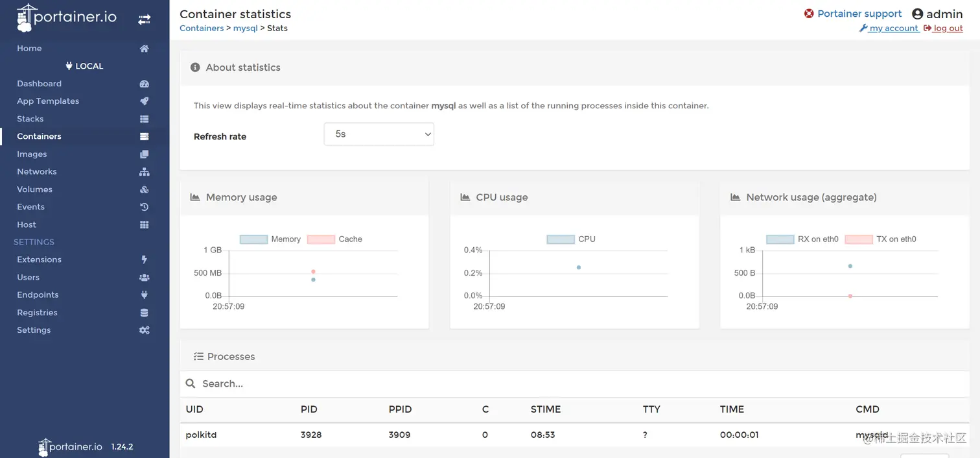This screenshot has height=458, width=980.
Task: Click the Networks sitemap icon
Action: (x=144, y=172)
